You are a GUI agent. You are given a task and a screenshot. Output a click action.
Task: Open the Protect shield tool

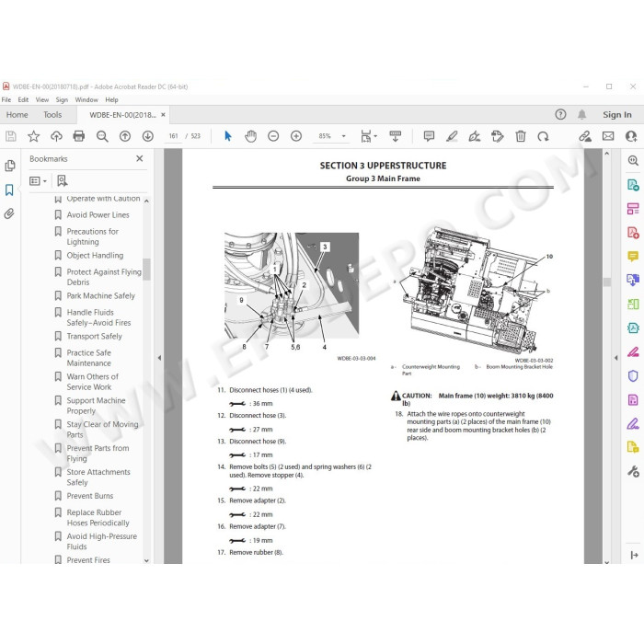(x=633, y=375)
